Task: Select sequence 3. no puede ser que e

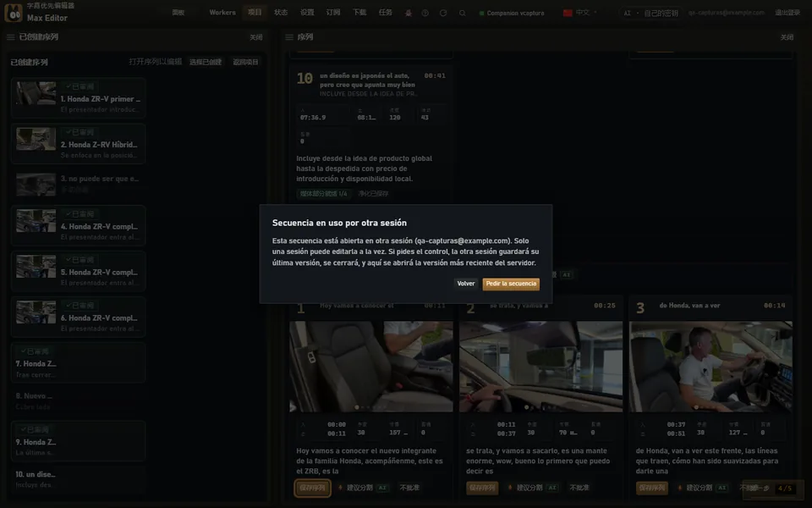Action: [x=78, y=184]
